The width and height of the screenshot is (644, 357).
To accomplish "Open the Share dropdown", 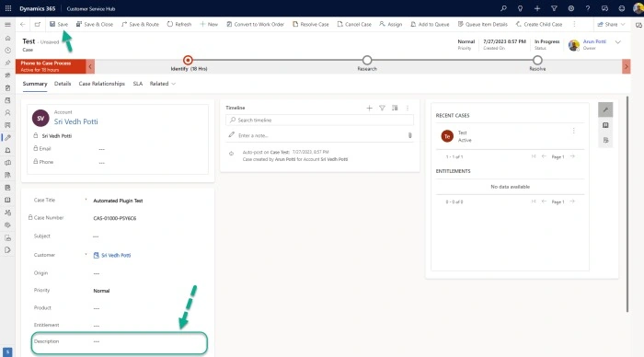I will 611,24.
